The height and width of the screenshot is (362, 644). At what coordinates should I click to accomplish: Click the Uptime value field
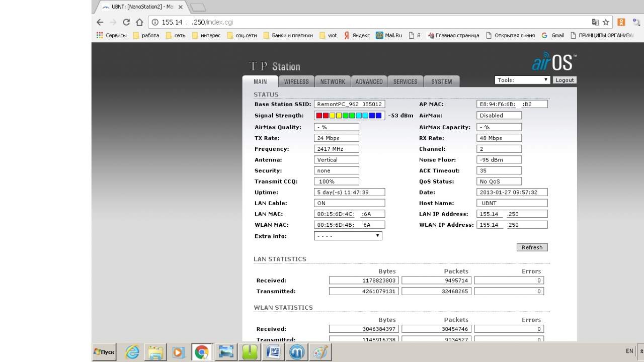349,193
